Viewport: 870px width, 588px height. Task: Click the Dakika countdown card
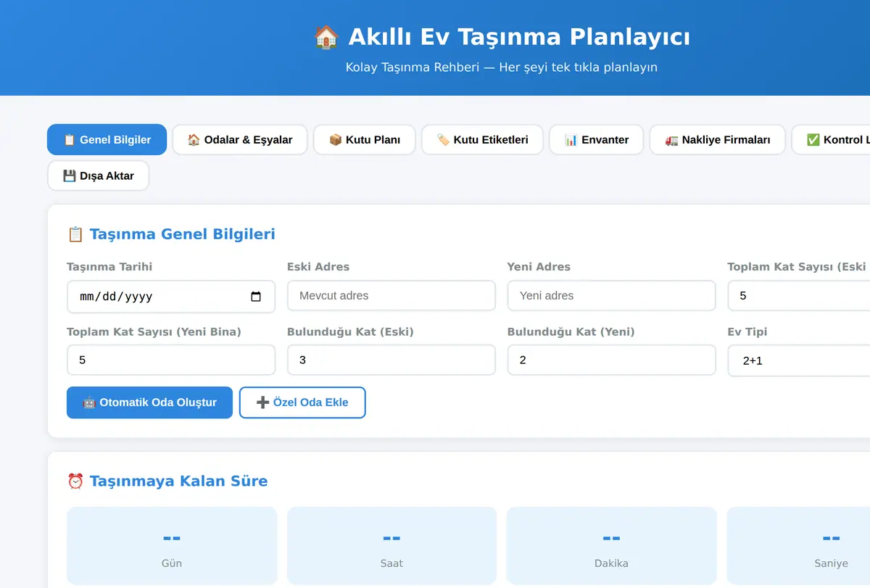[611, 546]
